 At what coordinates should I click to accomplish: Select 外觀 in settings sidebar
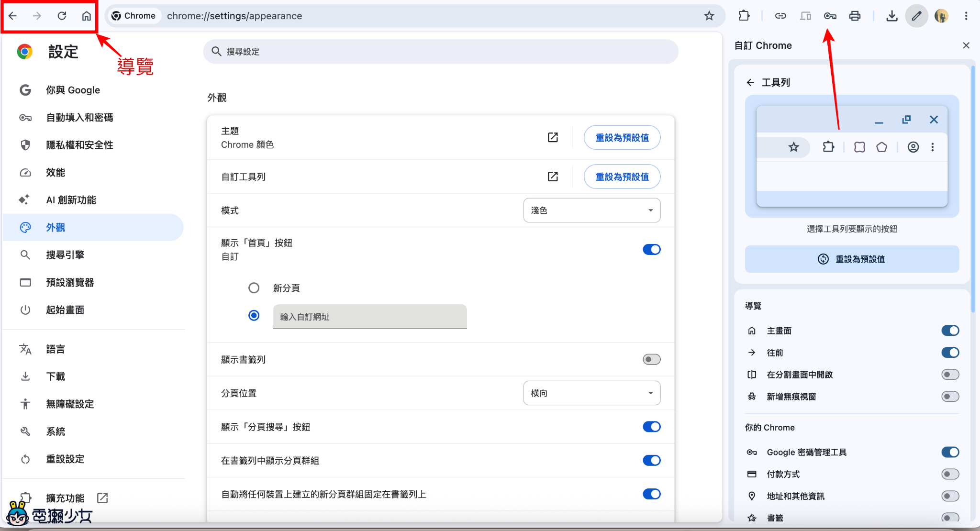pos(93,227)
